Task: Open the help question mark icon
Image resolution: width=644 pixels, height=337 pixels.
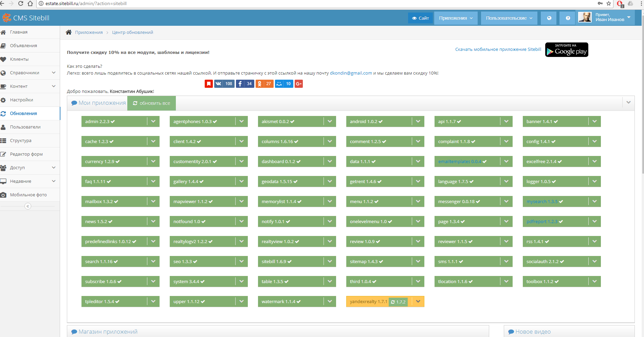Action: point(568,18)
